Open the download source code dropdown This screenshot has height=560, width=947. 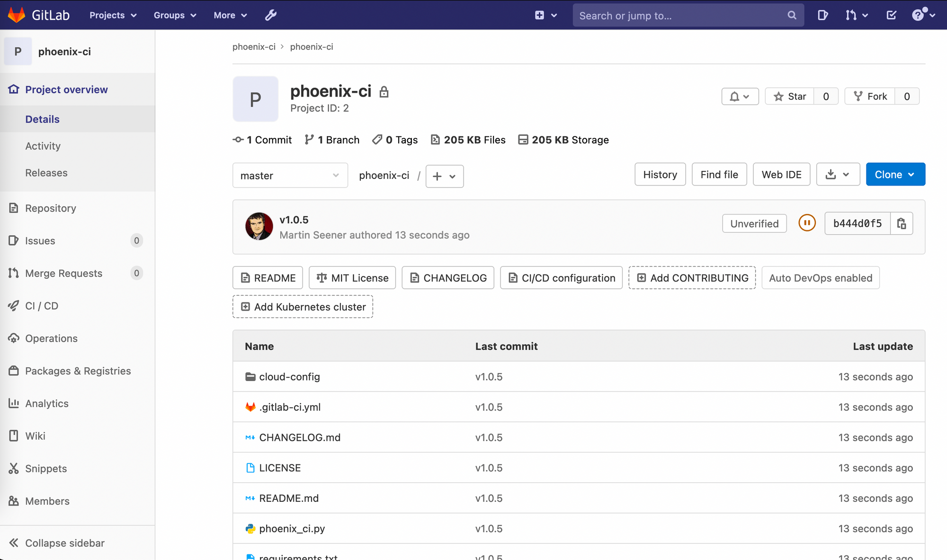(x=838, y=175)
